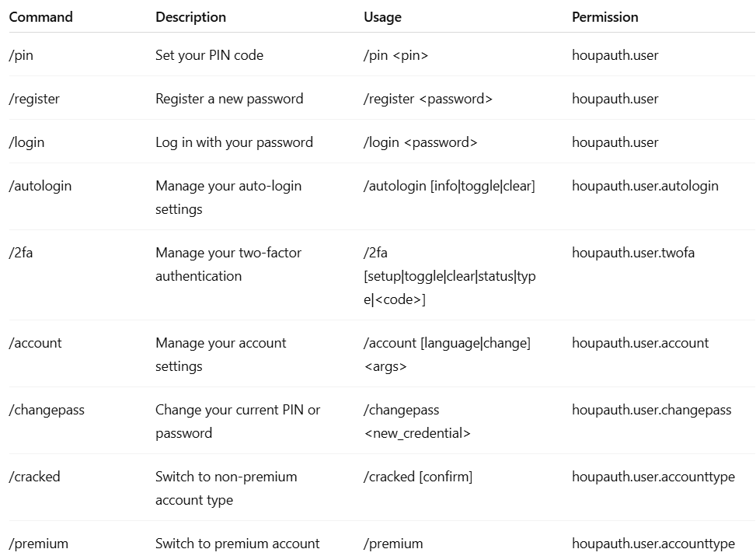Click the houpauth.user.twofa permission text
This screenshot has width=756, height=556.
[x=633, y=253]
